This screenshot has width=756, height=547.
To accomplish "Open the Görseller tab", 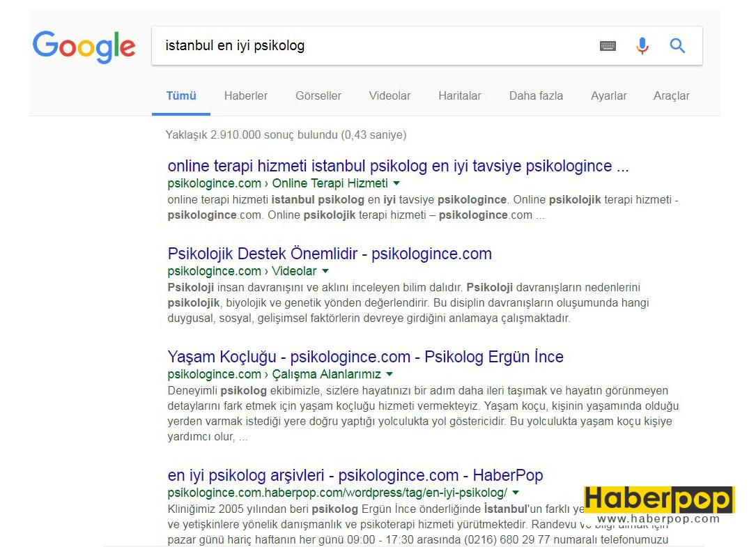I will tap(318, 95).
